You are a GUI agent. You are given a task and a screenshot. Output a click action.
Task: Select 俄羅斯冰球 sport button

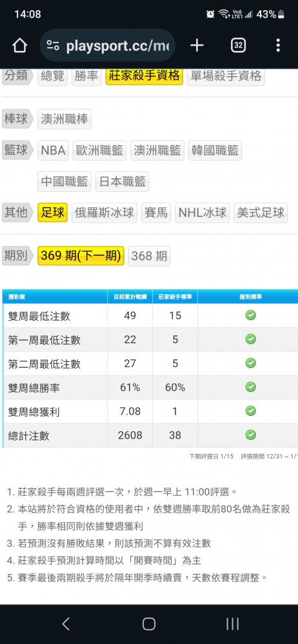(104, 213)
